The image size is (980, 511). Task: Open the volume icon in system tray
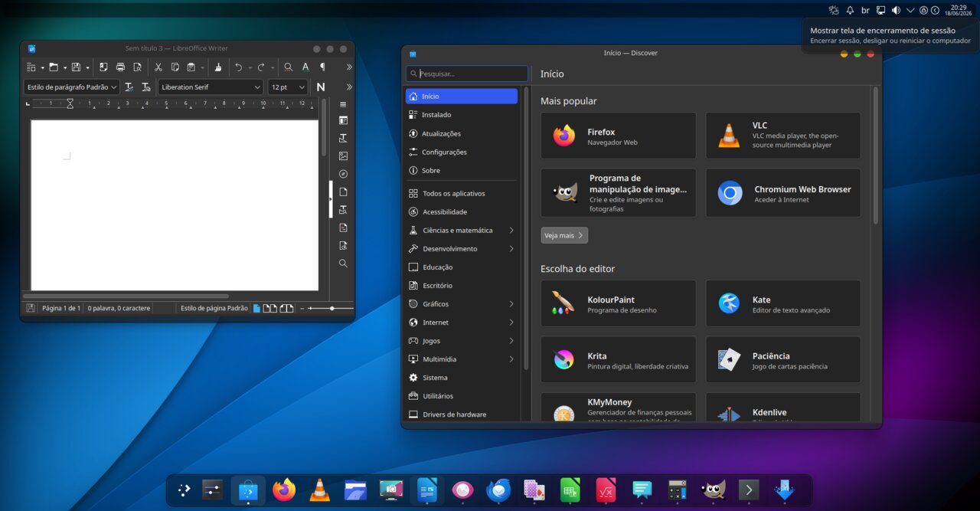click(896, 10)
